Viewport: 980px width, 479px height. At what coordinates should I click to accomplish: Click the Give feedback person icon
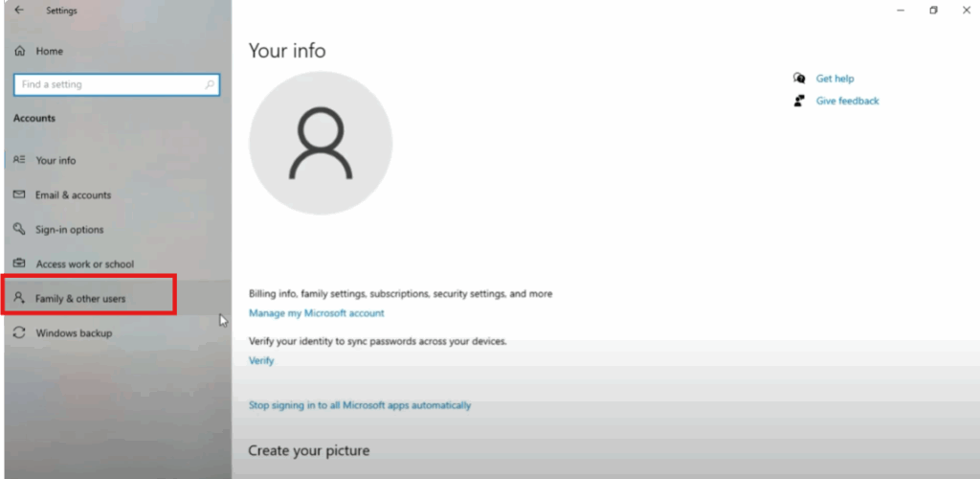pyautogui.click(x=799, y=101)
